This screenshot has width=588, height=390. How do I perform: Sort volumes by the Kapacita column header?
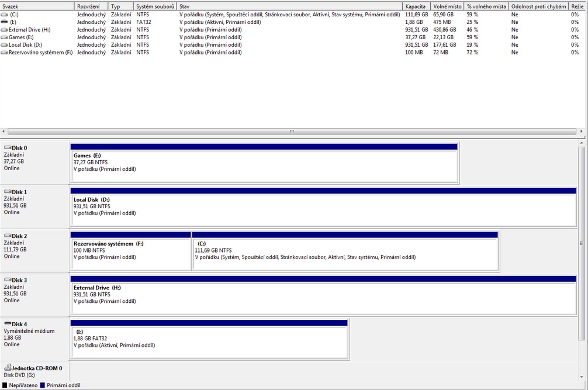coord(417,6)
